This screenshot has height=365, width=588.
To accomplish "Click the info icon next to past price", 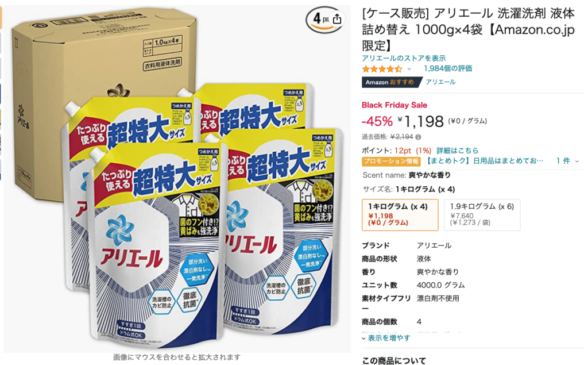I will click(x=418, y=137).
